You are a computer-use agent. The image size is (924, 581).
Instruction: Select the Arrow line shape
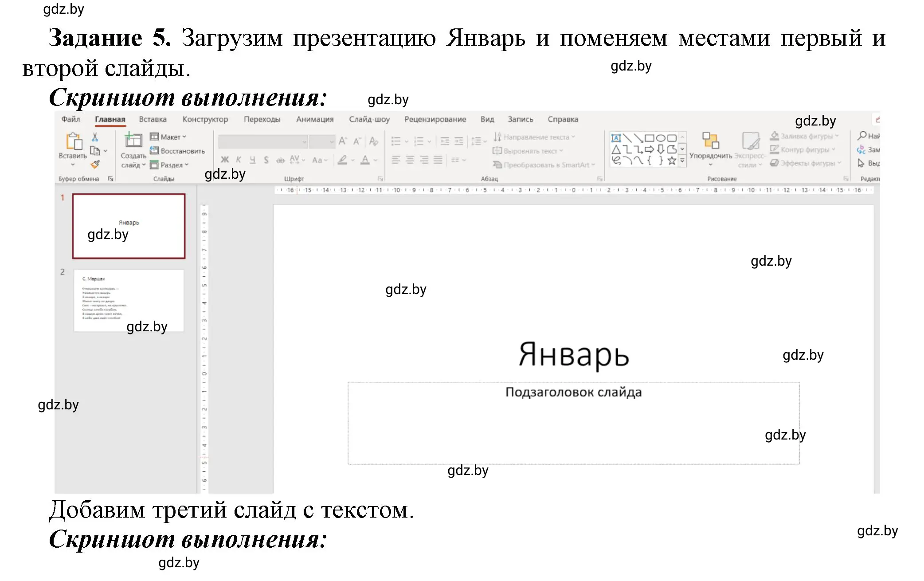pos(638,138)
